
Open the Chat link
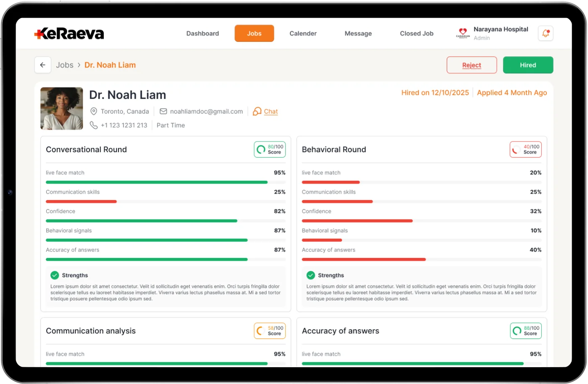click(271, 112)
